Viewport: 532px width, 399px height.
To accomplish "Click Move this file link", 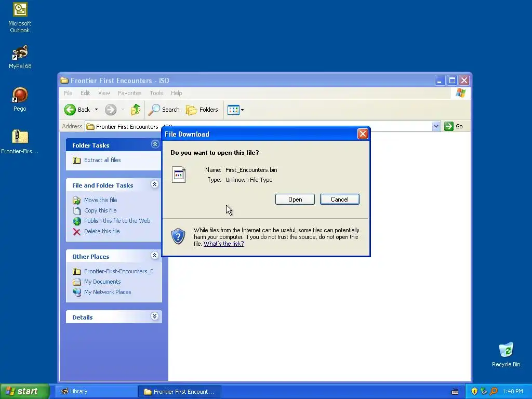I will [100, 200].
